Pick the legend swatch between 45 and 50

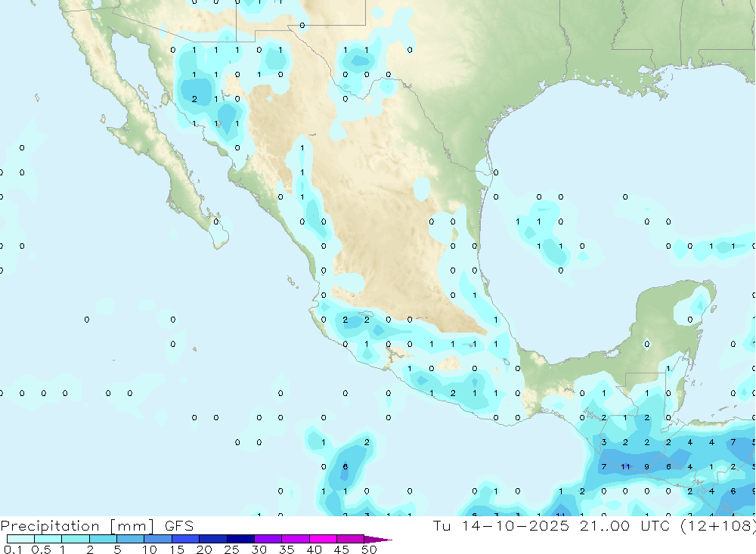(351, 539)
